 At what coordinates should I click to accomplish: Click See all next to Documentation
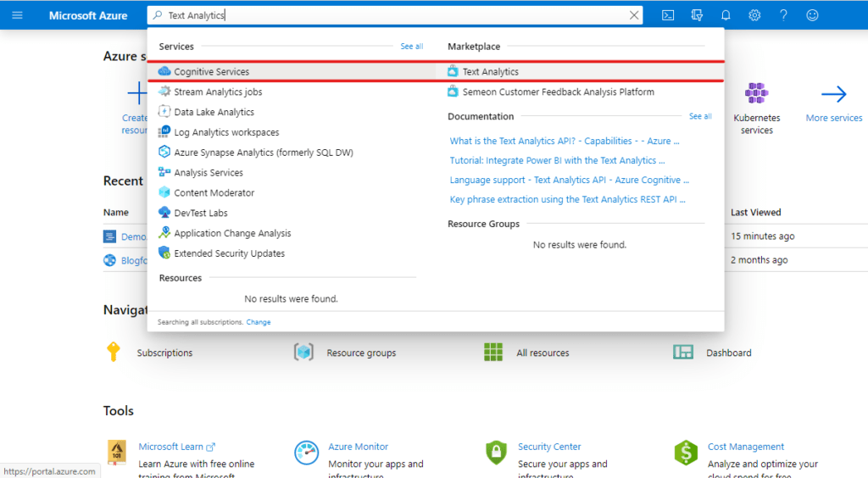tap(700, 116)
